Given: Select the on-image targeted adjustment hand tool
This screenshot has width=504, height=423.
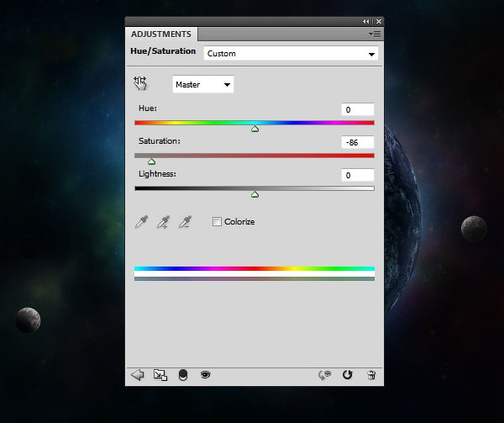Looking at the screenshot, I should coord(139,83).
